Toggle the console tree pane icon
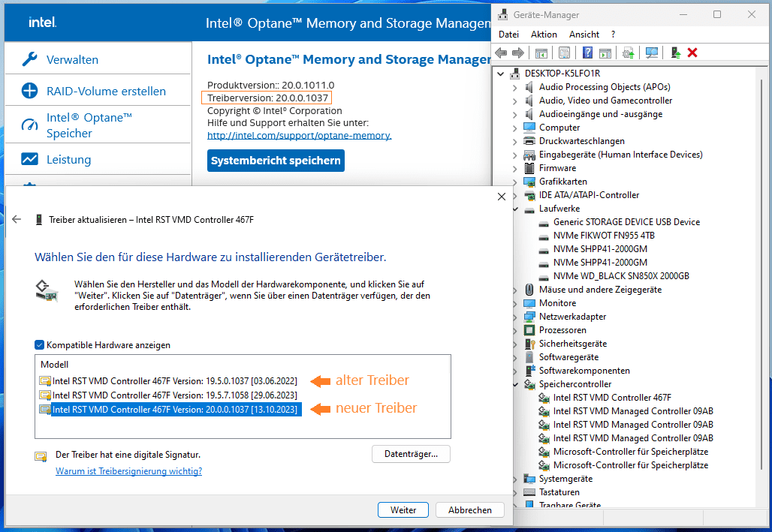 point(541,53)
